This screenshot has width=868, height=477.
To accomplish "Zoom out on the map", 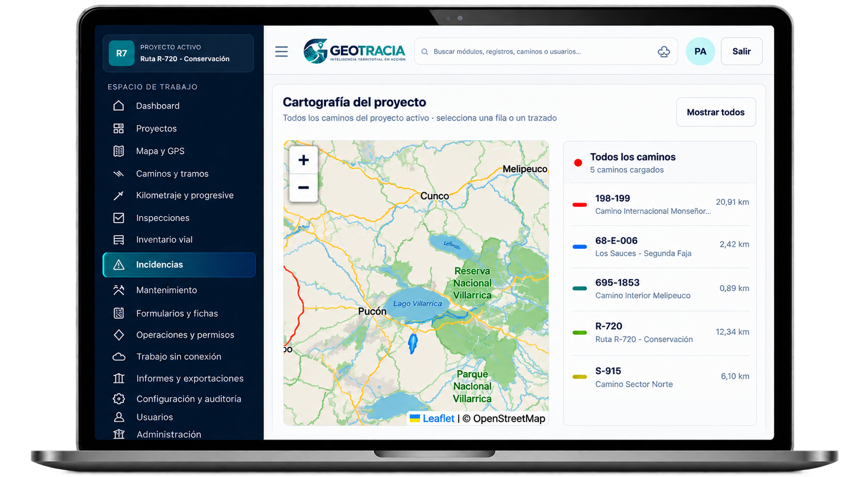I will point(303,188).
